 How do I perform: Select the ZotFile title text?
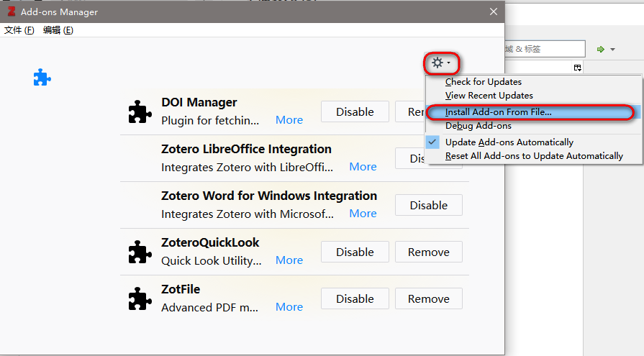click(x=181, y=290)
